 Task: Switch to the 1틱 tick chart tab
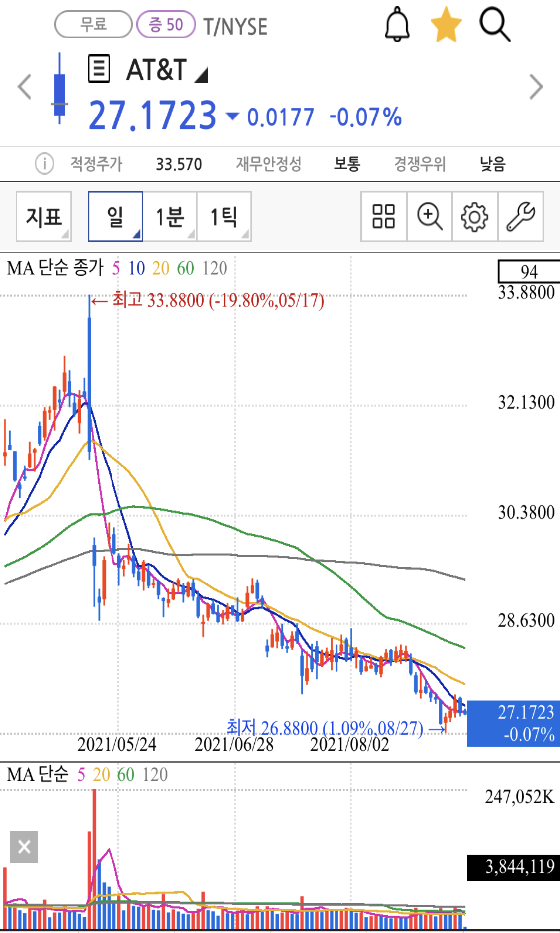[224, 217]
